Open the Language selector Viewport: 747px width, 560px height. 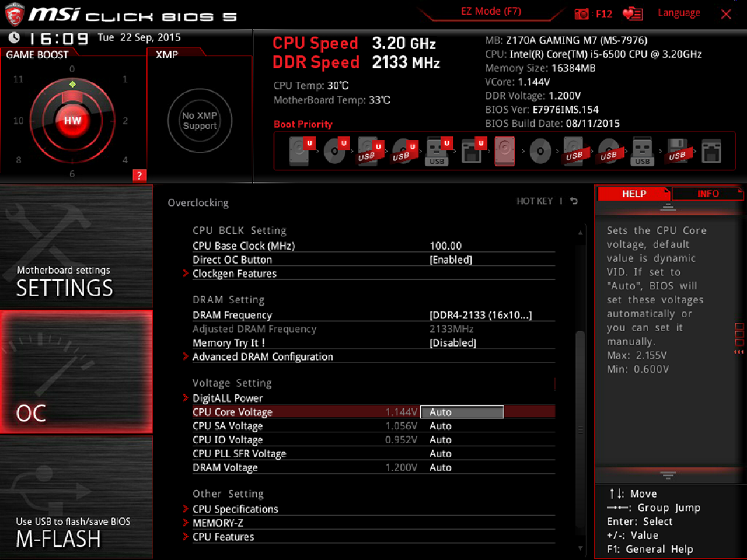coord(679,13)
